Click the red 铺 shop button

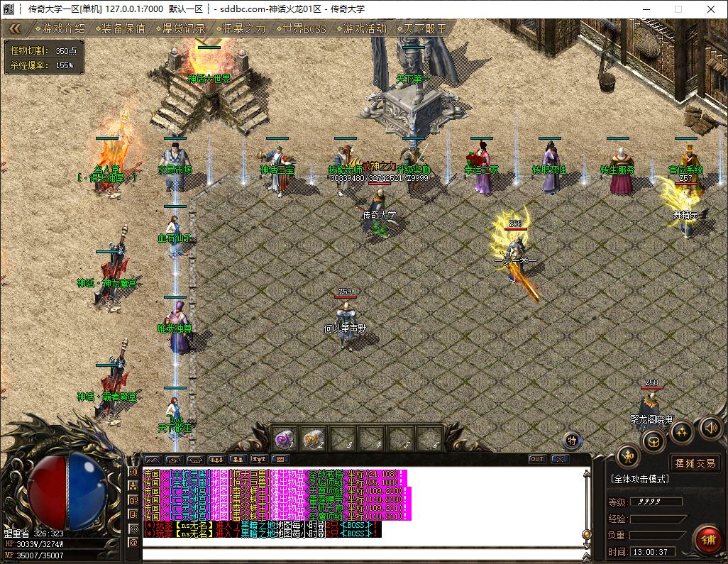(x=708, y=540)
